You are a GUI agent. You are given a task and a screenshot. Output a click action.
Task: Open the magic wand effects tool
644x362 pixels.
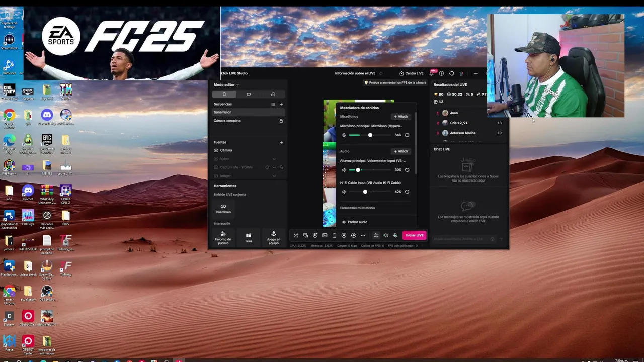(x=296, y=235)
